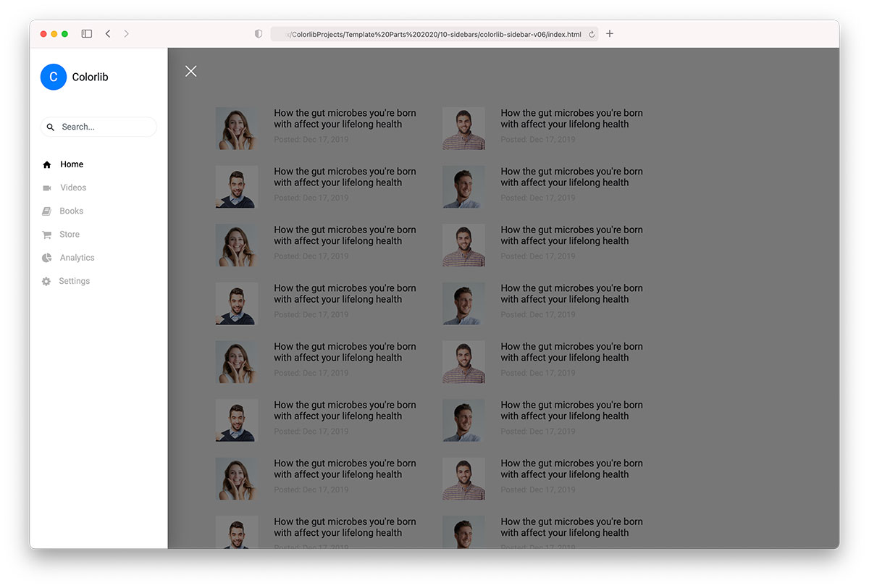Dismiss the overlay using the X icon
The image size is (869, 588).
pos(190,71)
